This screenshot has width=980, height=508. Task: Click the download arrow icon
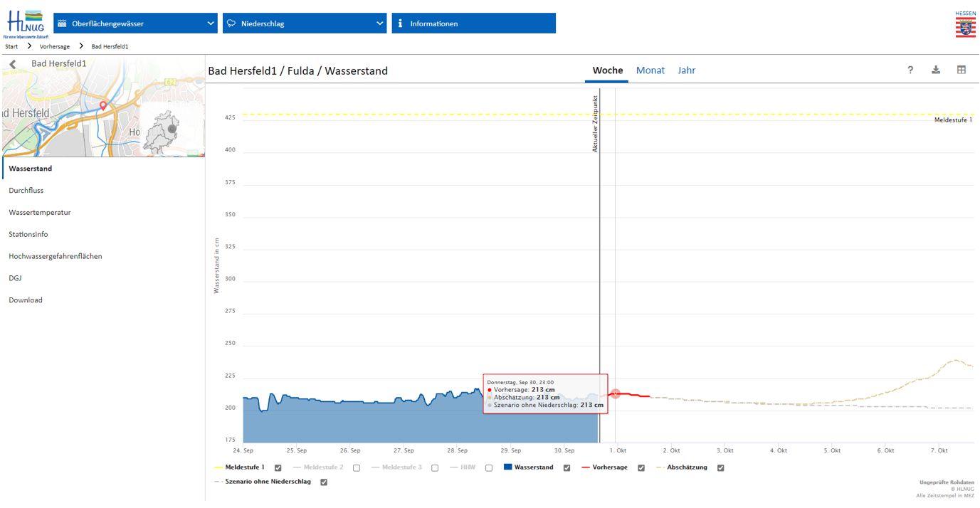(936, 70)
